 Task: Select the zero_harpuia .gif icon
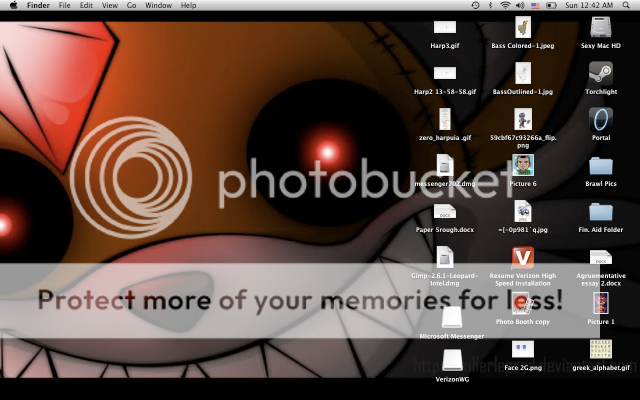445,119
